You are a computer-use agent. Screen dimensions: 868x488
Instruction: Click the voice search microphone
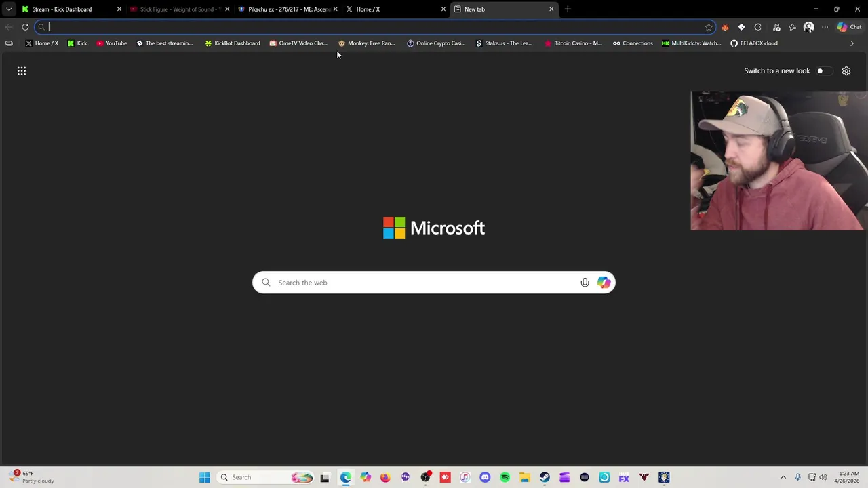585,283
